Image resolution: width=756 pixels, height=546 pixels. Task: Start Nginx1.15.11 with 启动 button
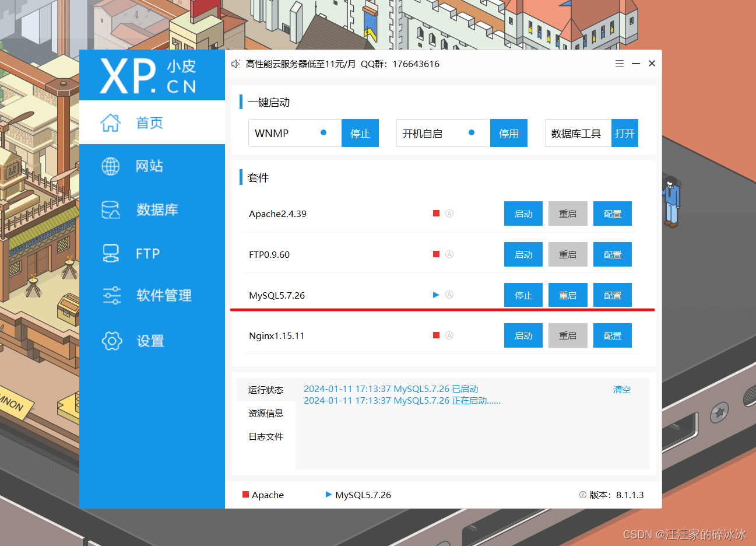click(x=523, y=335)
